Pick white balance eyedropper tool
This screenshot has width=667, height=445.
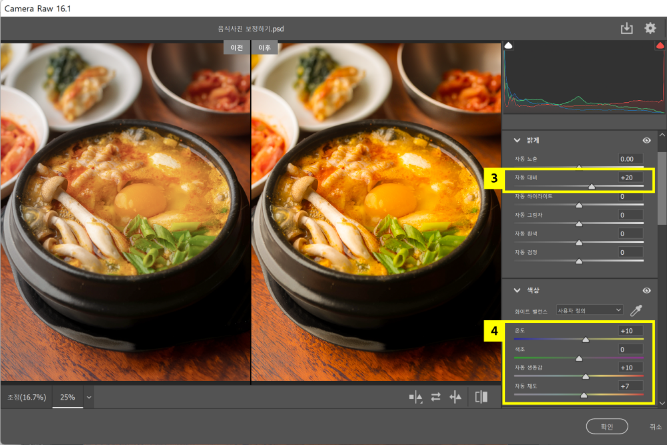click(636, 311)
